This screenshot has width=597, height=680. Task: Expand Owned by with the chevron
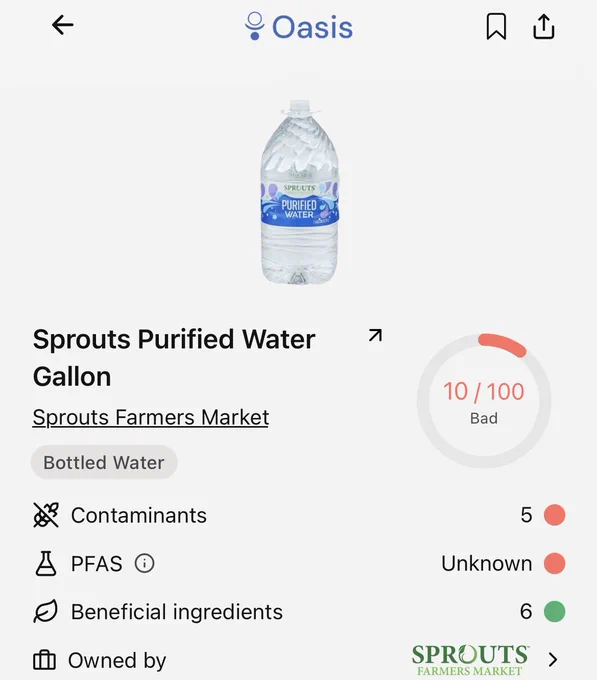point(552,660)
